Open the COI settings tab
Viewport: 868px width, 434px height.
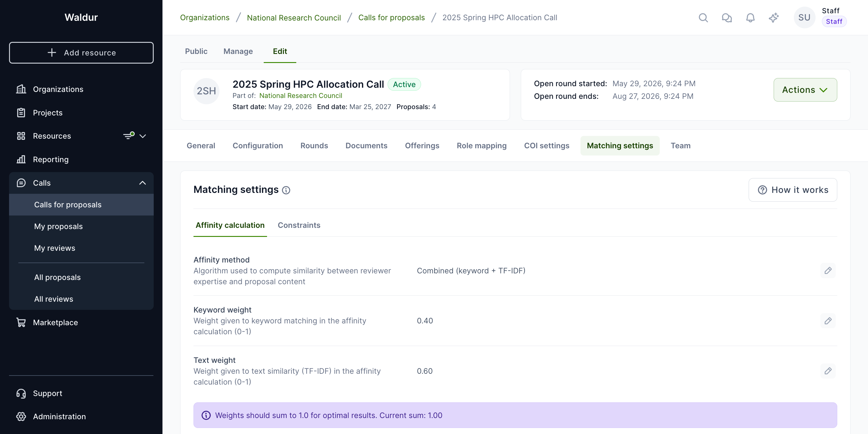click(546, 146)
